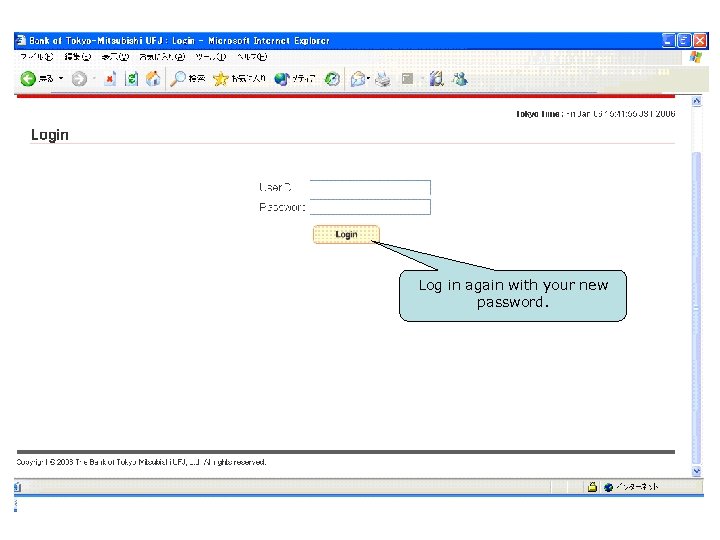The height and width of the screenshot is (540, 720).
Task: Click into the User ID input field
Action: click(x=370, y=188)
